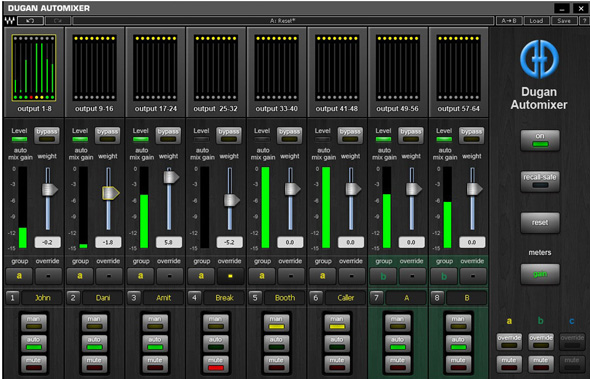Set channel 8 B to man mode
This screenshot has width=590, height=379.
pyautogui.click(x=458, y=323)
